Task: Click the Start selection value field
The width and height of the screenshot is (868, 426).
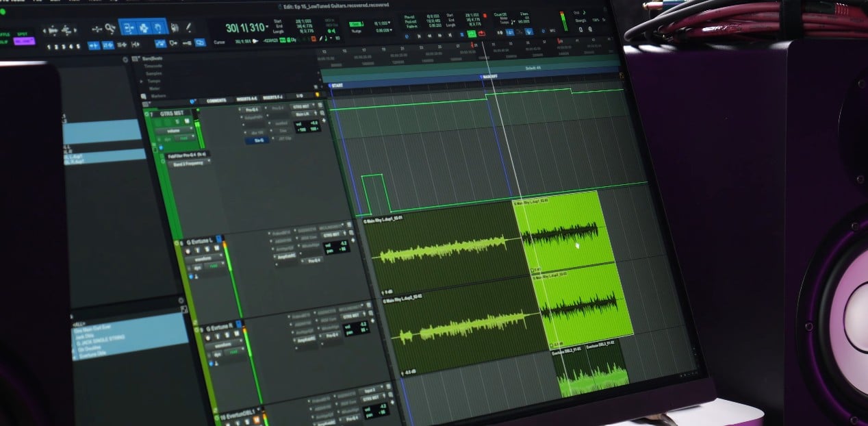Action: point(473,14)
